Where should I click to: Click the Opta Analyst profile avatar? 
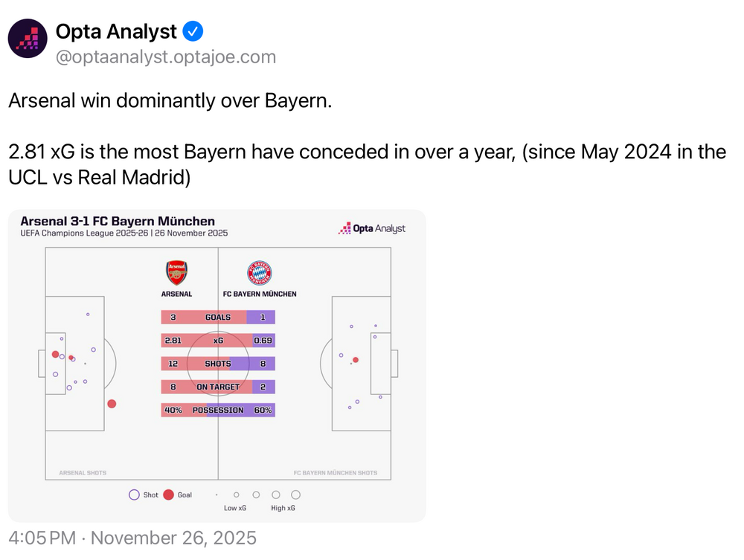[28, 38]
